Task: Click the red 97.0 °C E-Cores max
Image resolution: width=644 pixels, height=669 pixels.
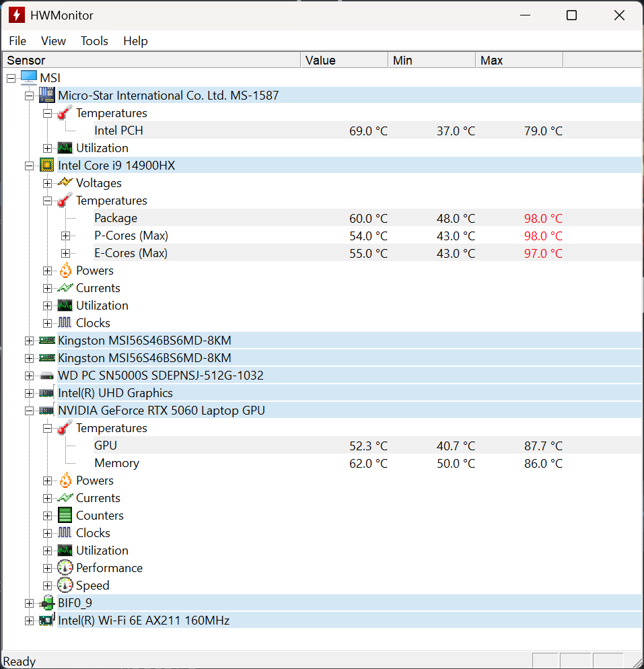Action: (x=543, y=253)
